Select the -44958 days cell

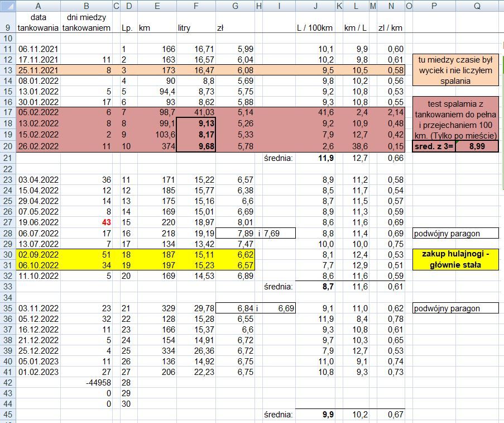tap(87, 382)
